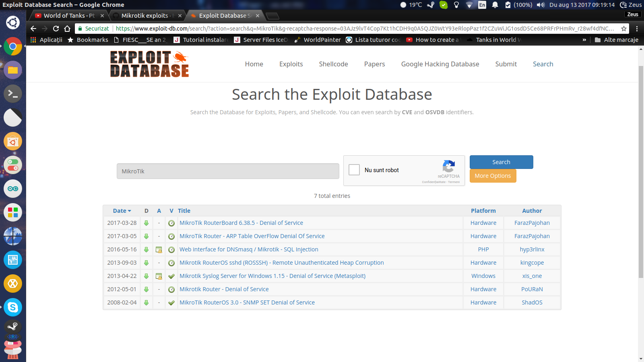Click unverified clock icon on ROSSSH row
The height and width of the screenshot is (362, 644).
click(171, 263)
